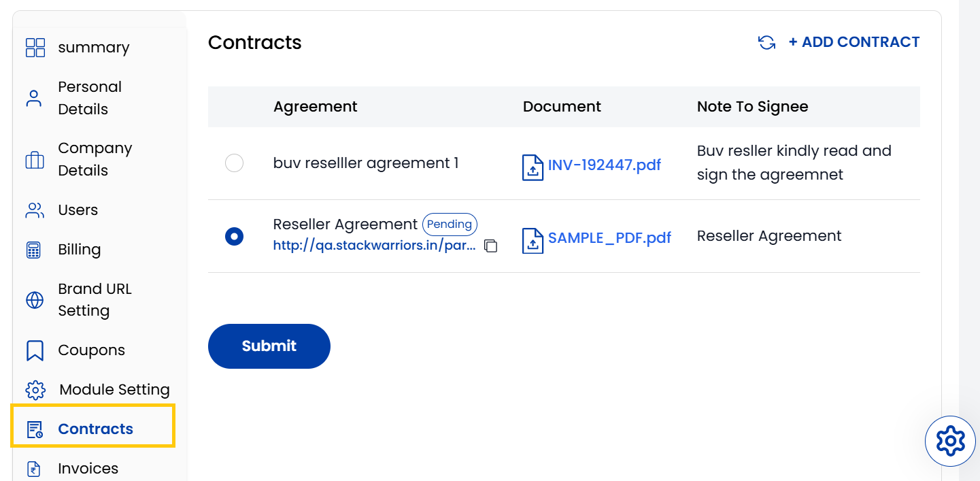This screenshot has height=481, width=980.
Task: Click the copy icon next to the agreement URL
Action: tap(491, 246)
